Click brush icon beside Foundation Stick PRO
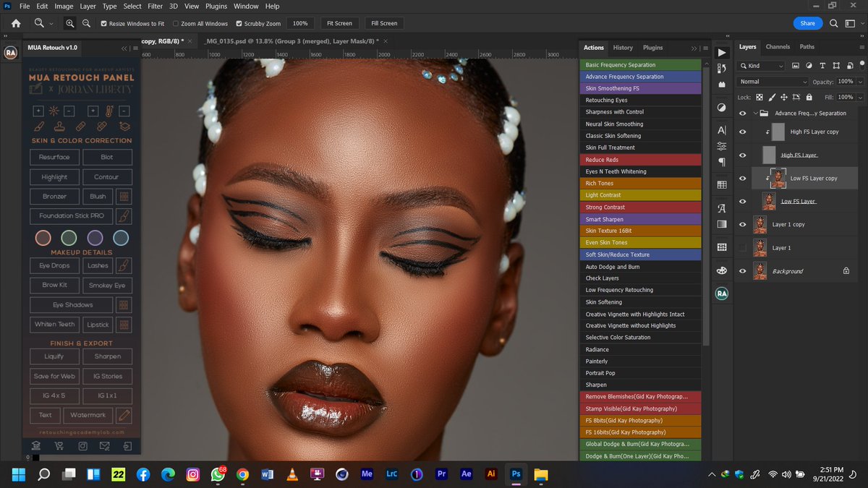The image size is (868, 488). click(124, 216)
